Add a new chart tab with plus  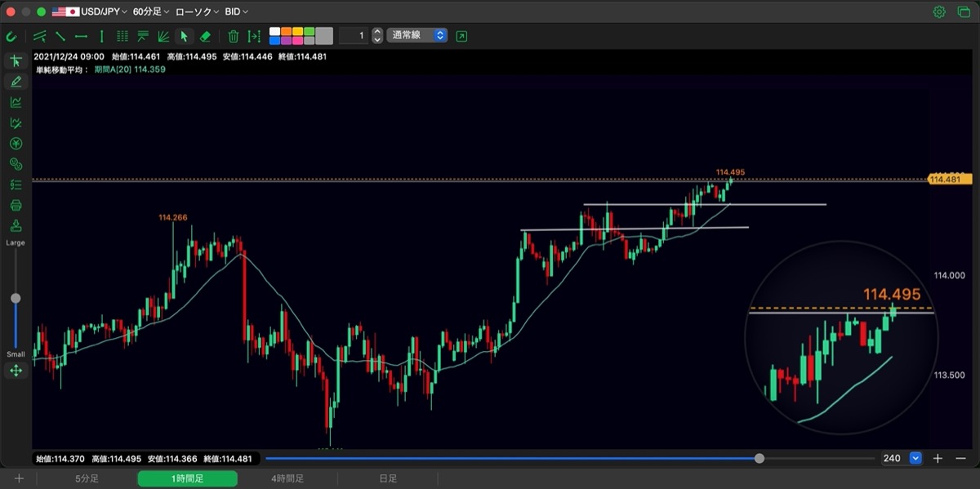(19, 479)
